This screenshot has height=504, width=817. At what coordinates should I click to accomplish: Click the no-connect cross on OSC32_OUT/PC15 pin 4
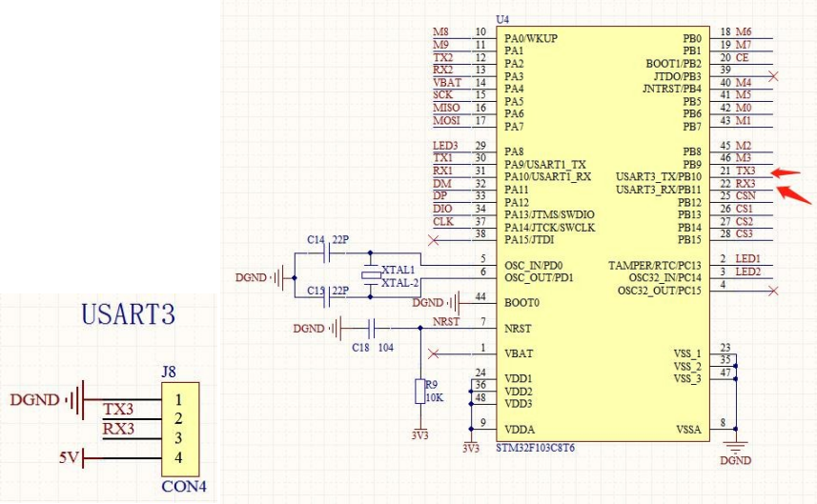(773, 291)
